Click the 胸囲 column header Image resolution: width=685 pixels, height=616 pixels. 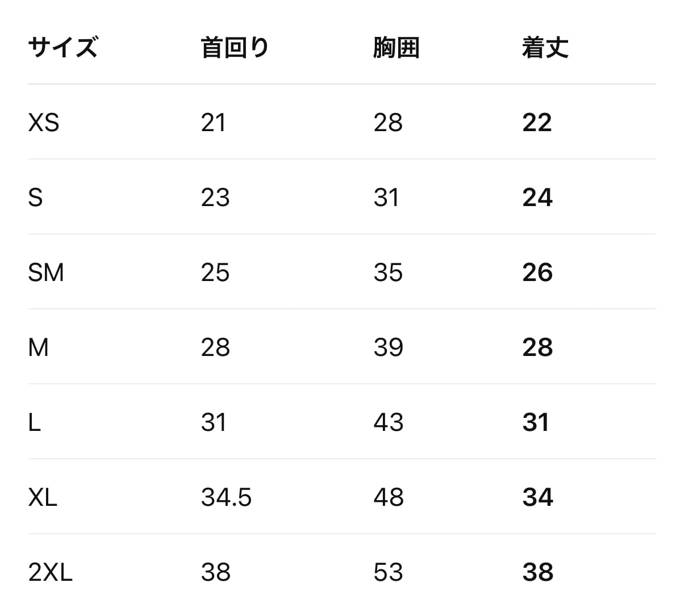tap(396, 47)
